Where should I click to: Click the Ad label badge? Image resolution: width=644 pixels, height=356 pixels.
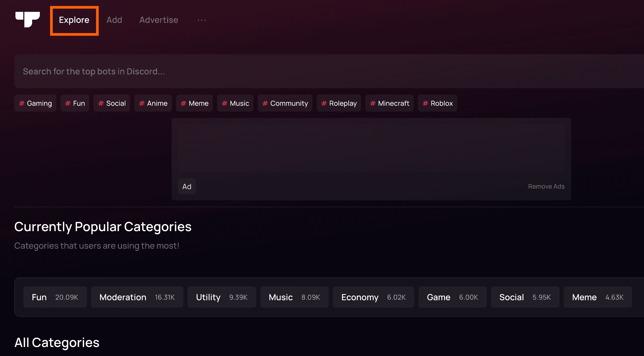187,187
